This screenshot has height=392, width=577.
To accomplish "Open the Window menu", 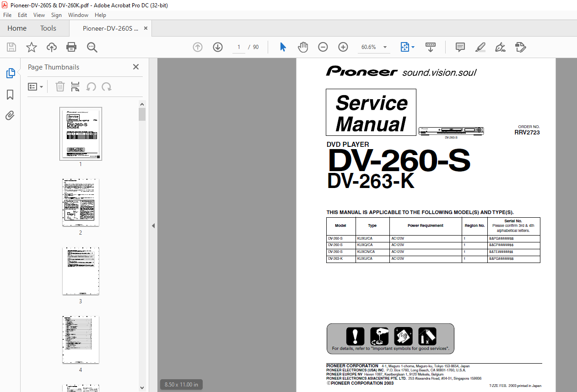I will (78, 15).
